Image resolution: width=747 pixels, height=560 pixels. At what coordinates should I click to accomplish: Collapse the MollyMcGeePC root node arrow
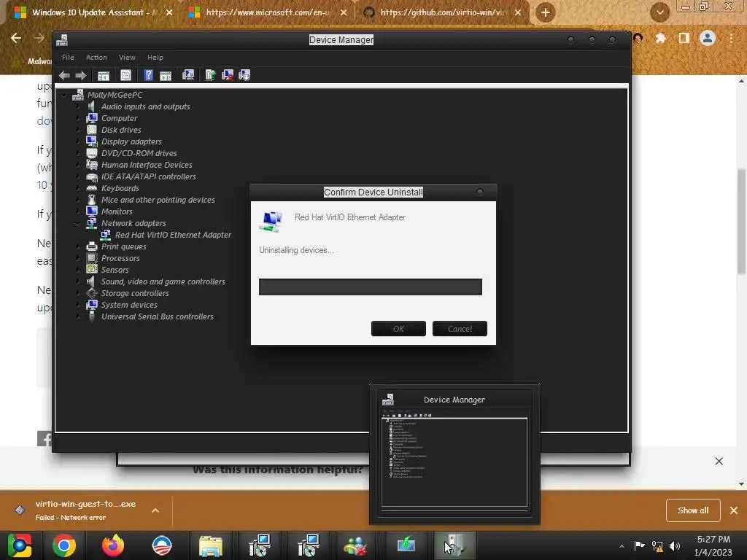pos(63,96)
